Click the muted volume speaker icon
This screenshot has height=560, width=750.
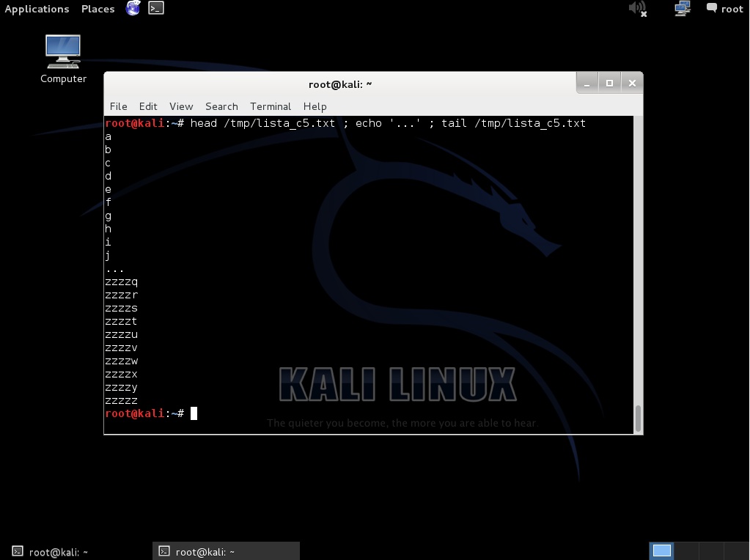(637, 9)
